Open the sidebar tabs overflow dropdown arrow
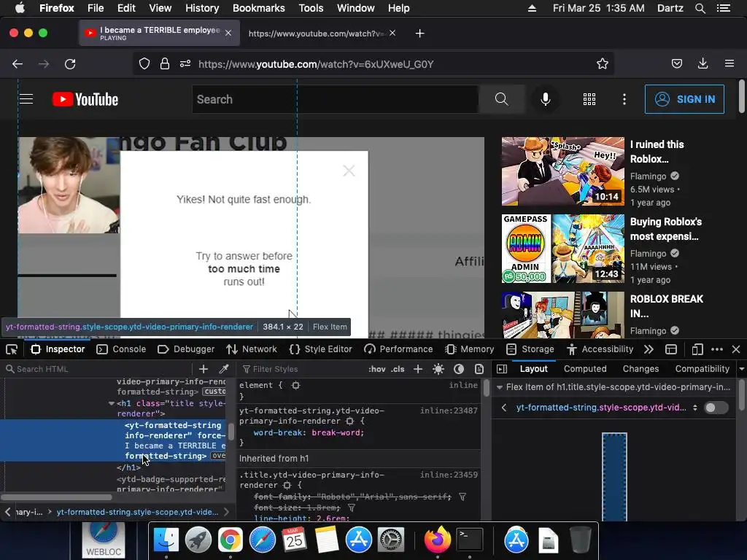Image resolution: width=747 pixels, height=560 pixels. pos(741,369)
